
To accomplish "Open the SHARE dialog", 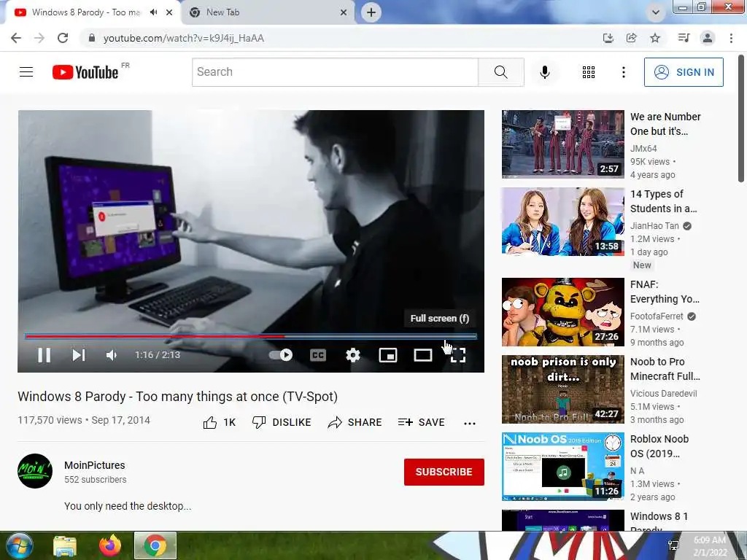I will click(x=355, y=422).
